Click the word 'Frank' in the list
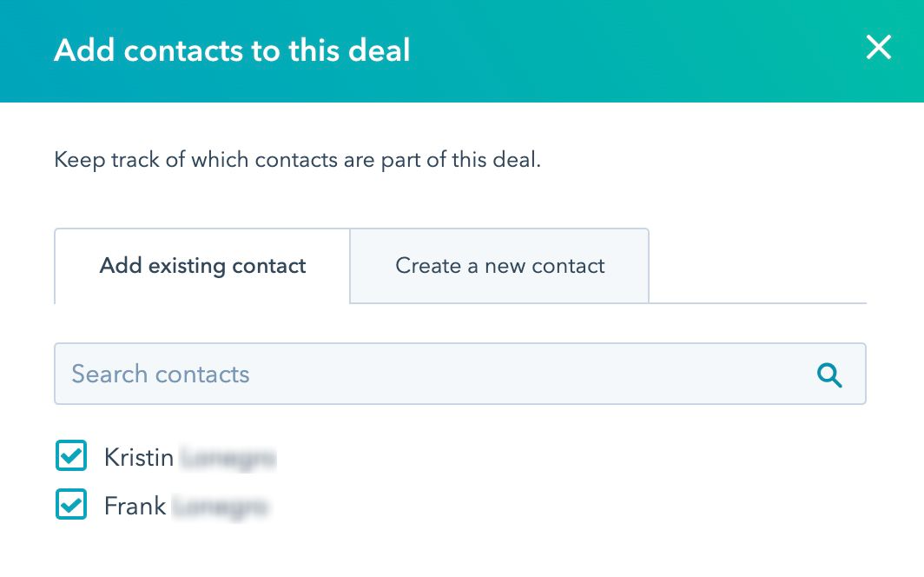 coord(135,506)
